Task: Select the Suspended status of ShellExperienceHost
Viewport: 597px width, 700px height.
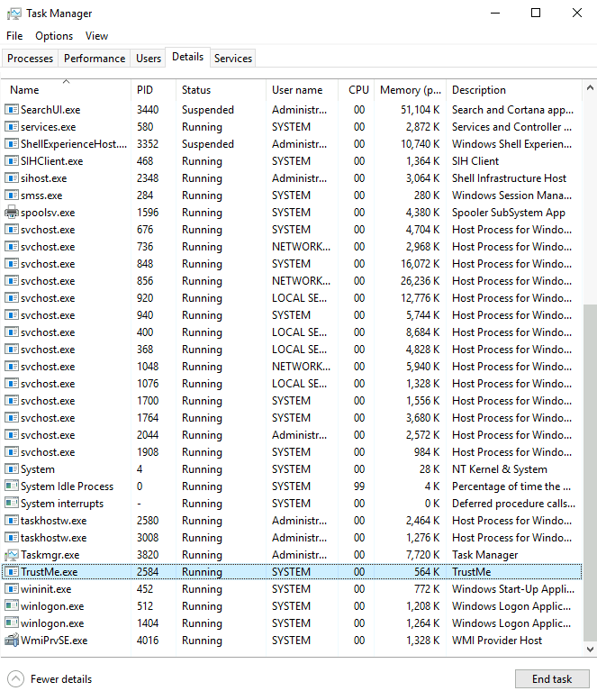Action: pyautogui.click(x=208, y=144)
